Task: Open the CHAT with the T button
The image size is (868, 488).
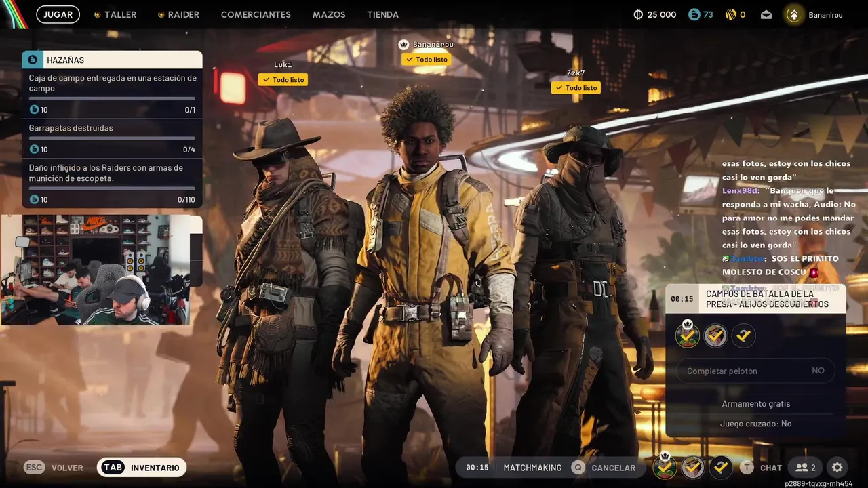Action: point(761,468)
